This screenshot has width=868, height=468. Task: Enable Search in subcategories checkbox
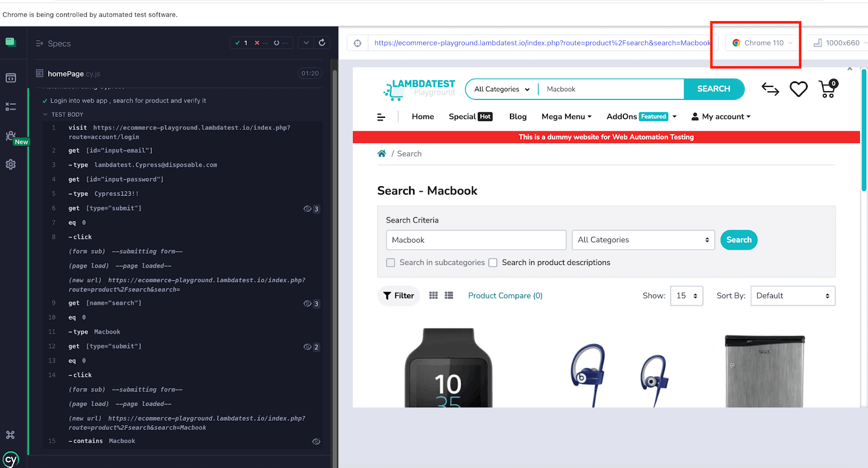(391, 263)
